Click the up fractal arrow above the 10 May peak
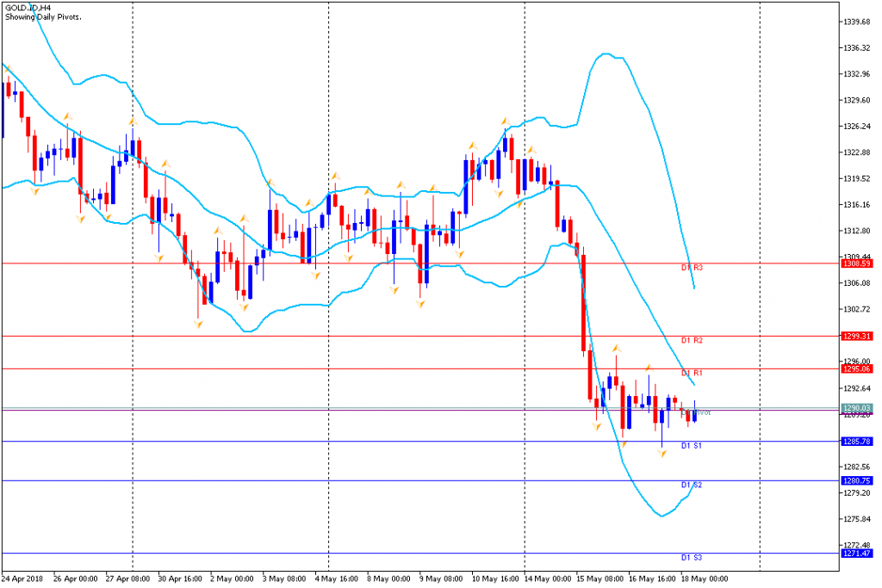The height and width of the screenshot is (588, 882). 505,121
